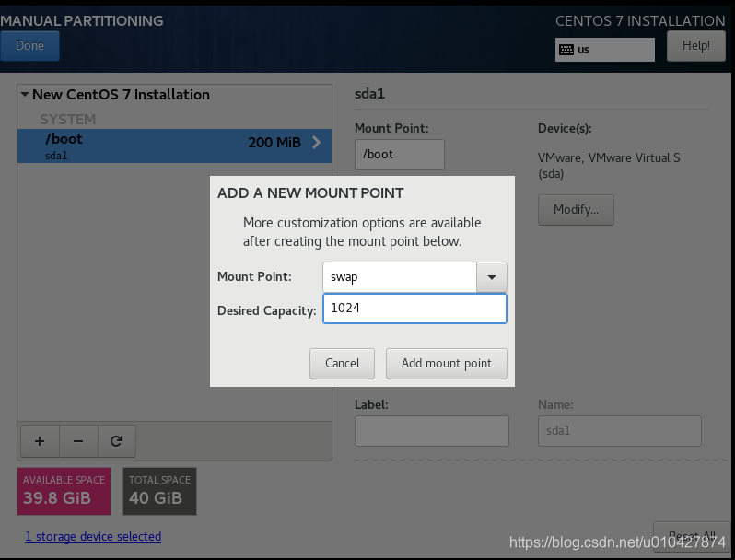735x560 pixels.
Task: Click the Total Space 40 GiB box
Action: pos(160,491)
